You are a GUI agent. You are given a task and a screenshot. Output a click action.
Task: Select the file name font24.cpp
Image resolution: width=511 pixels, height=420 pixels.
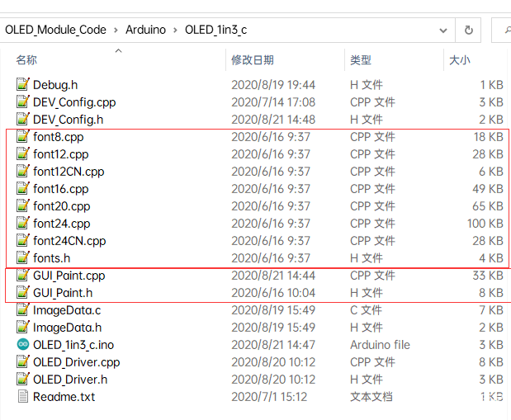point(62,224)
